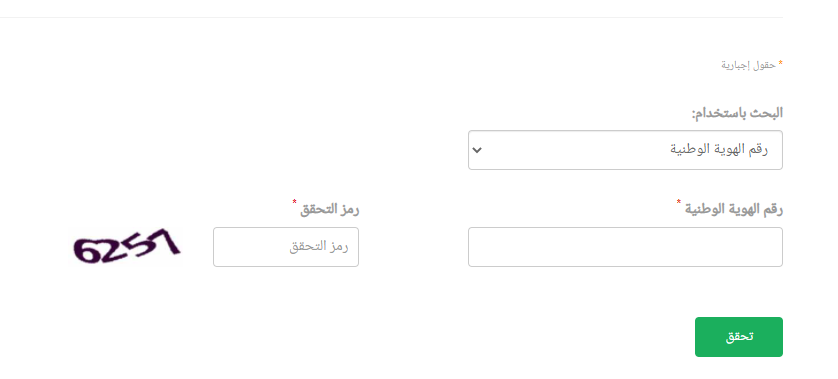This screenshot has height=379, width=838.
Task: Click the البحث باستخدام: label
Action: [737, 113]
